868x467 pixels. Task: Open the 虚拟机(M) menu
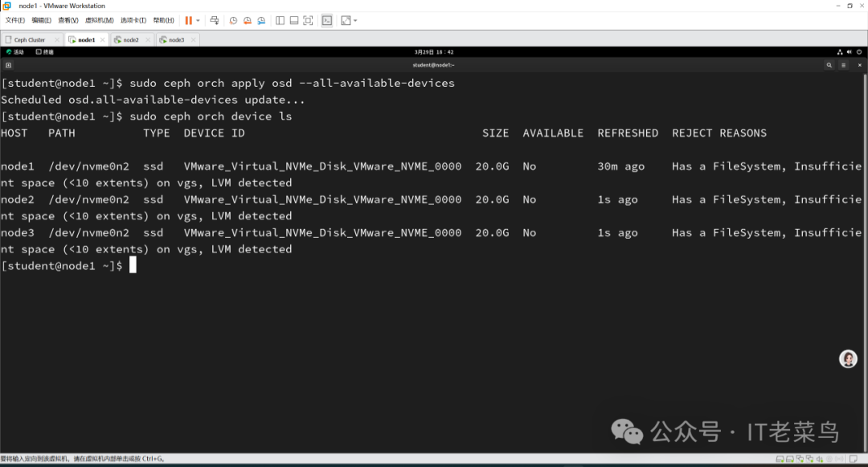coord(100,20)
